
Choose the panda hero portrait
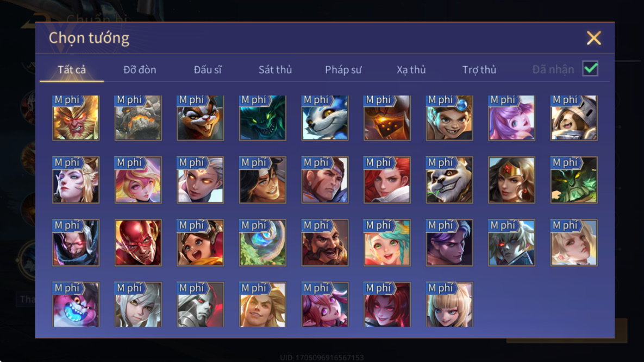pyautogui.click(x=449, y=180)
